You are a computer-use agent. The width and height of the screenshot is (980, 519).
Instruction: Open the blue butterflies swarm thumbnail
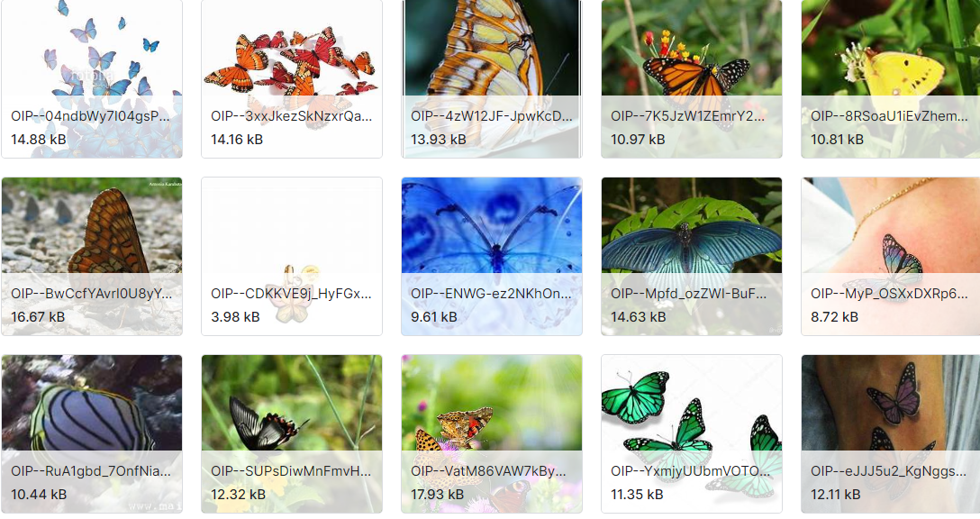point(92,78)
